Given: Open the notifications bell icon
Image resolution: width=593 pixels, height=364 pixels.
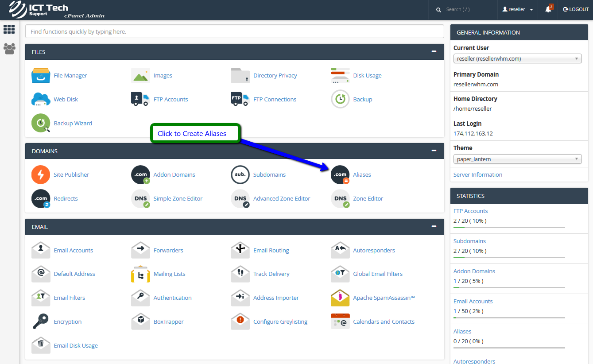Looking at the screenshot, I should pos(548,9).
